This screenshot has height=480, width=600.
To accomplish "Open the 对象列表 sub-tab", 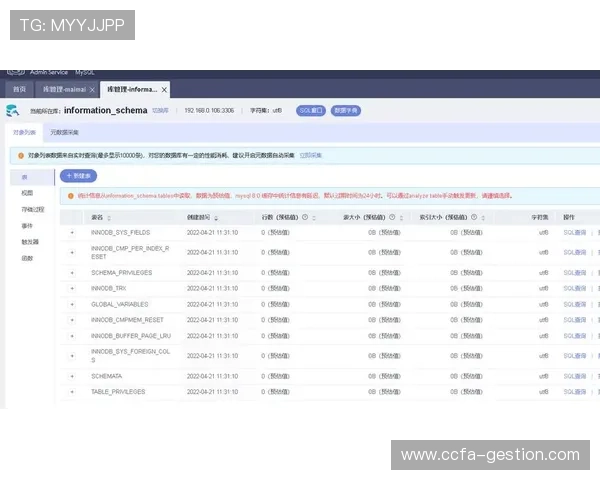I will (x=24, y=132).
